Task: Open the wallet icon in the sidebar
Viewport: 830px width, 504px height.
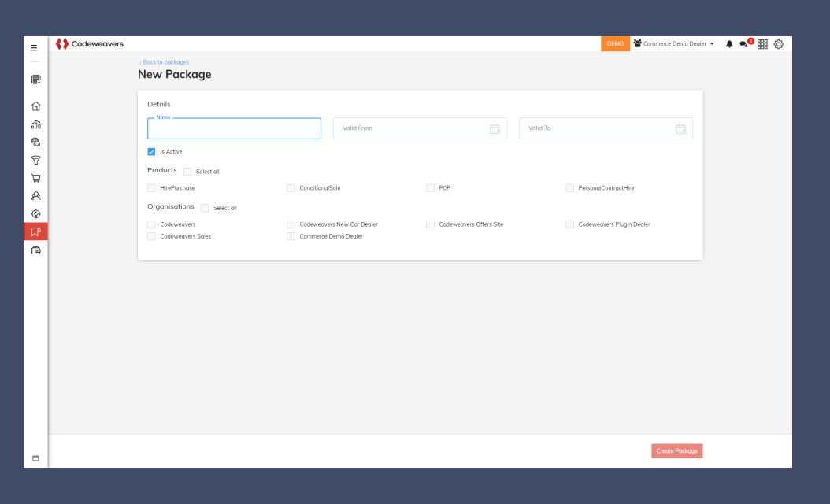Action: [36, 250]
